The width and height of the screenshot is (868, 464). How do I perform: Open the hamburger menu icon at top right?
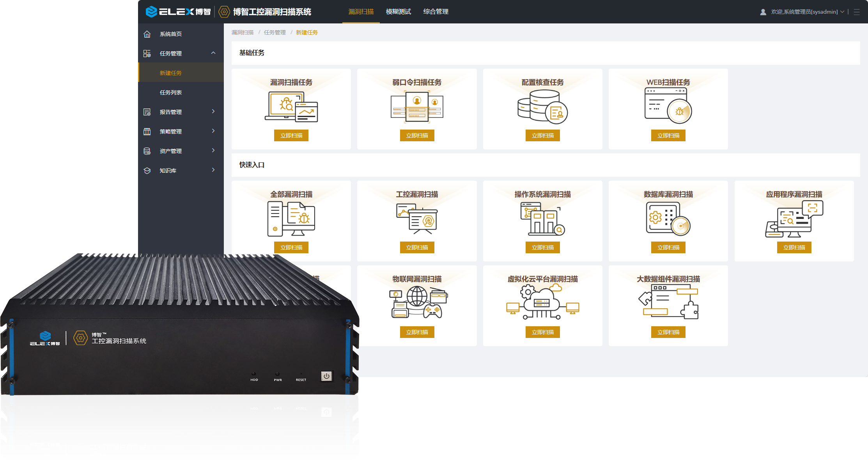pyautogui.click(x=857, y=12)
